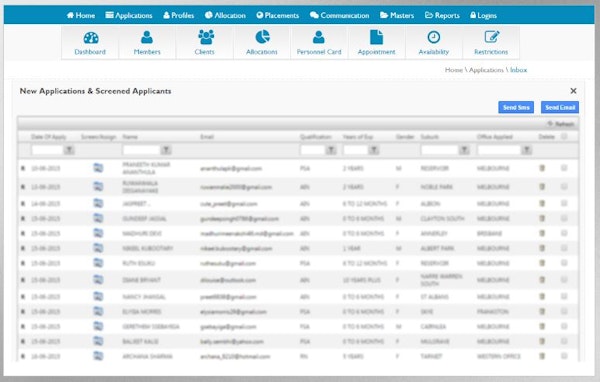Image resolution: width=600 pixels, height=382 pixels.
Task: Open the Date Of Apply filter dropdown
Action: point(69,150)
